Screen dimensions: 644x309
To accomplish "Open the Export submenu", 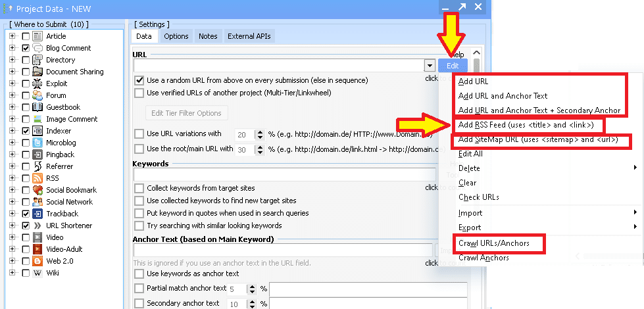I will tap(635, 227).
